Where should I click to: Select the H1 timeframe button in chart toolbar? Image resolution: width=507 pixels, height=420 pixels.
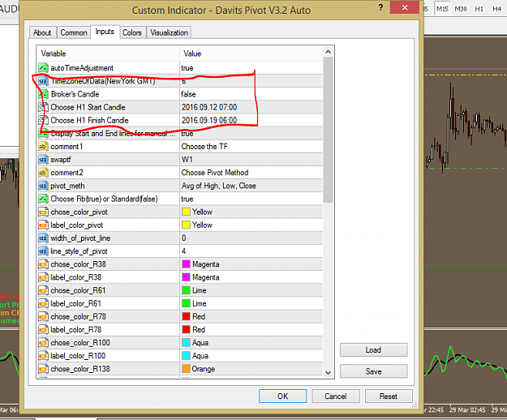(x=479, y=9)
